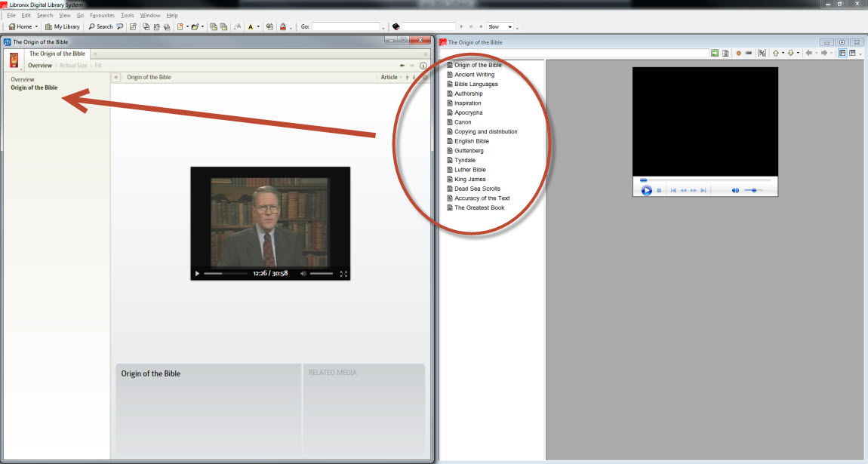Click the red book cover icon in the left window
868x464 pixels.
pyautogui.click(x=14, y=60)
